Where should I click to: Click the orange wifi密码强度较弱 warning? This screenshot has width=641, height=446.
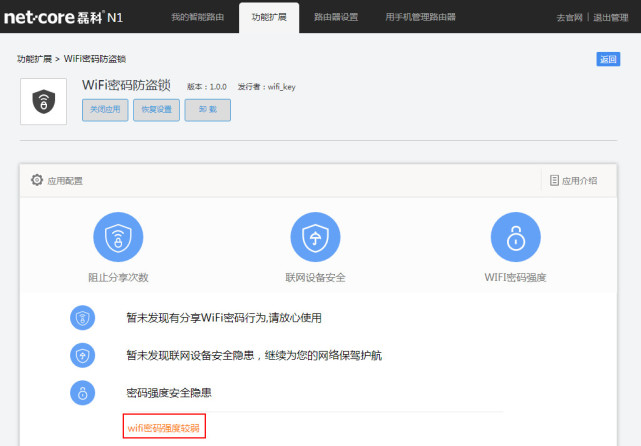point(164,428)
